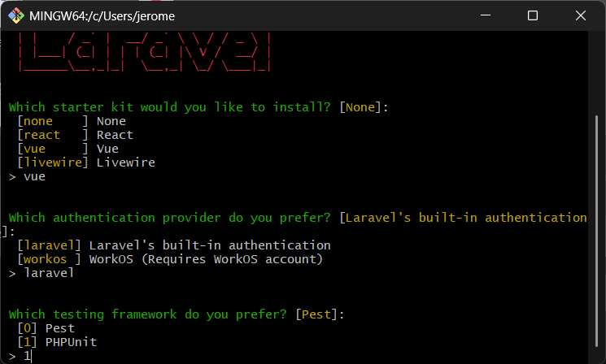Image resolution: width=606 pixels, height=364 pixels.
Task: Click the 'Which starter kit would you like to install?' prompt
Action: pos(170,107)
